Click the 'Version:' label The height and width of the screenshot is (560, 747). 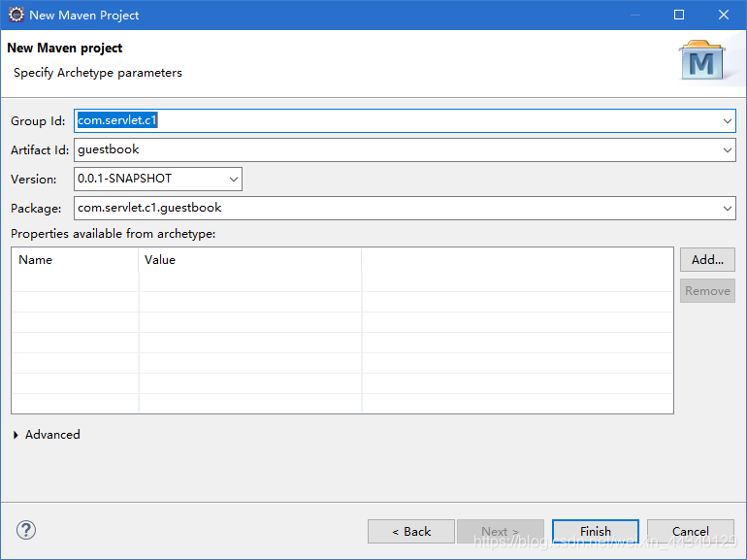pyautogui.click(x=33, y=180)
